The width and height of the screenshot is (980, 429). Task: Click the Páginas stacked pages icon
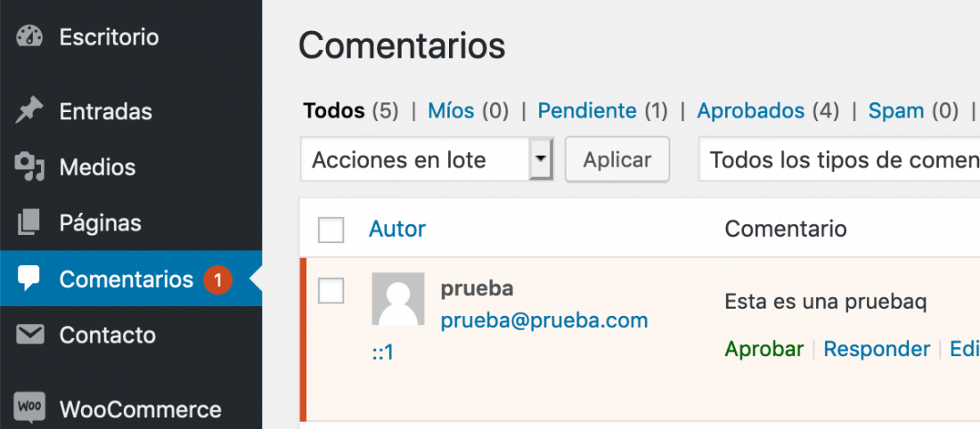pyautogui.click(x=29, y=223)
